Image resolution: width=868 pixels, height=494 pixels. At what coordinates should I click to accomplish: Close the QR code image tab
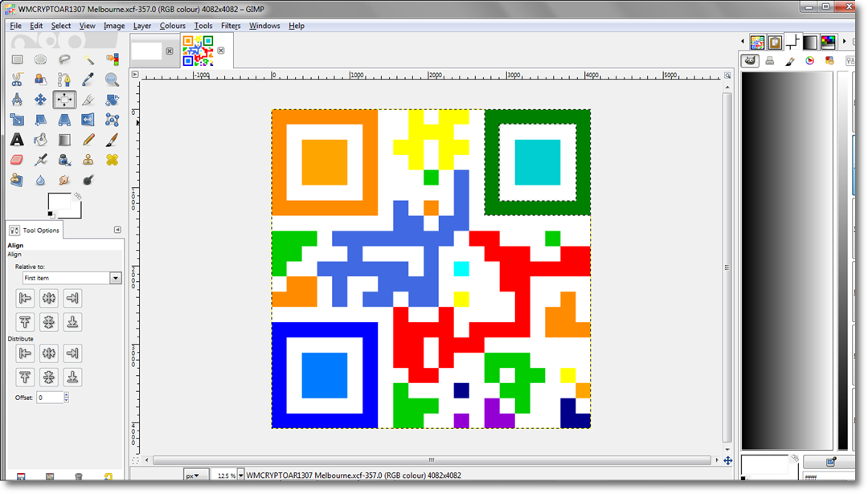click(221, 51)
